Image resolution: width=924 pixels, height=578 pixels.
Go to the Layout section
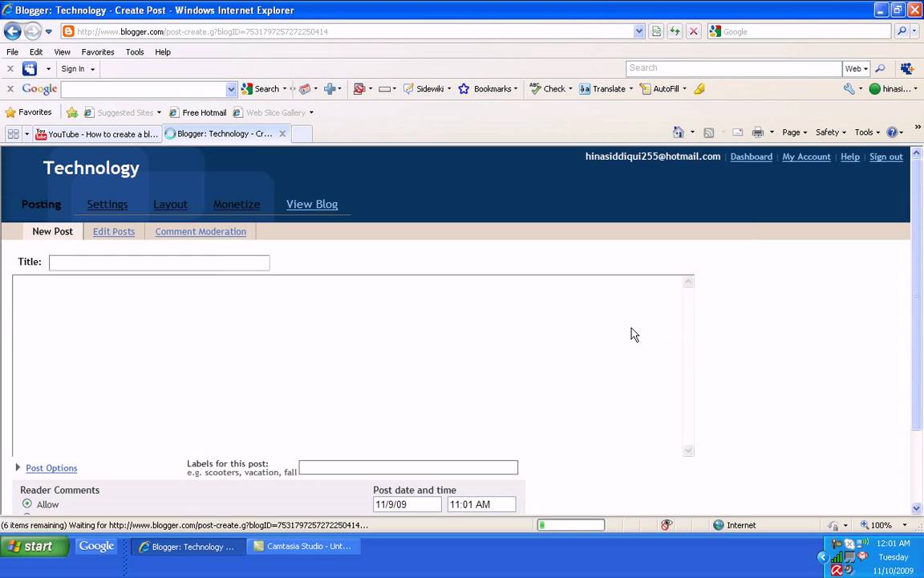[170, 204]
